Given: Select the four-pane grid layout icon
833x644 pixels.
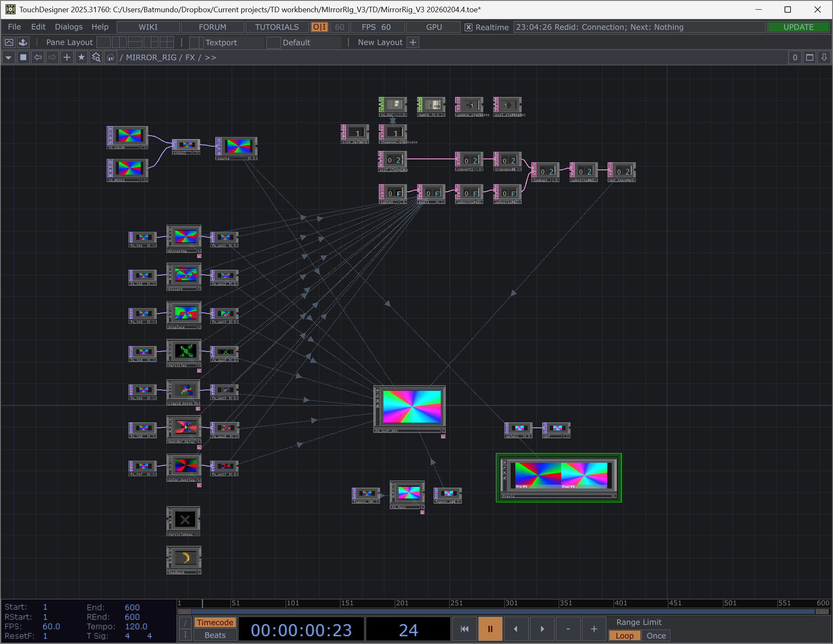Looking at the screenshot, I should (166, 42).
